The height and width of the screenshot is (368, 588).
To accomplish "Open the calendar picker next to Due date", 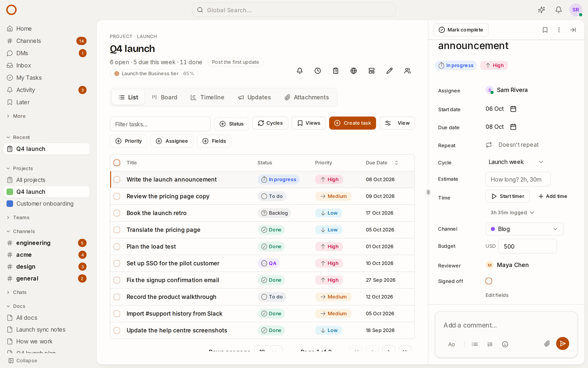I will pos(513,127).
